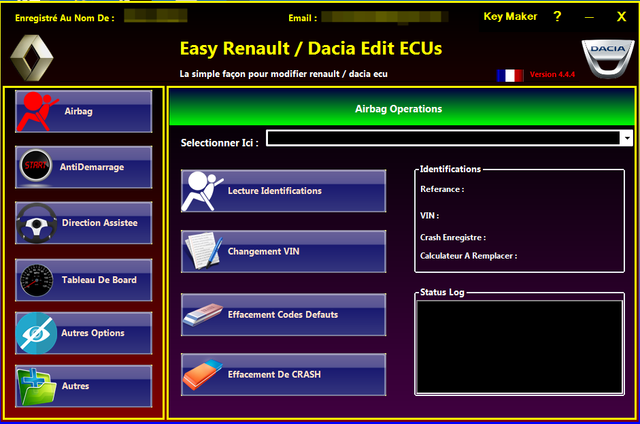The image size is (640, 424).
Task: Click inside the Selectionner Ici combo box
Action: click(442, 139)
